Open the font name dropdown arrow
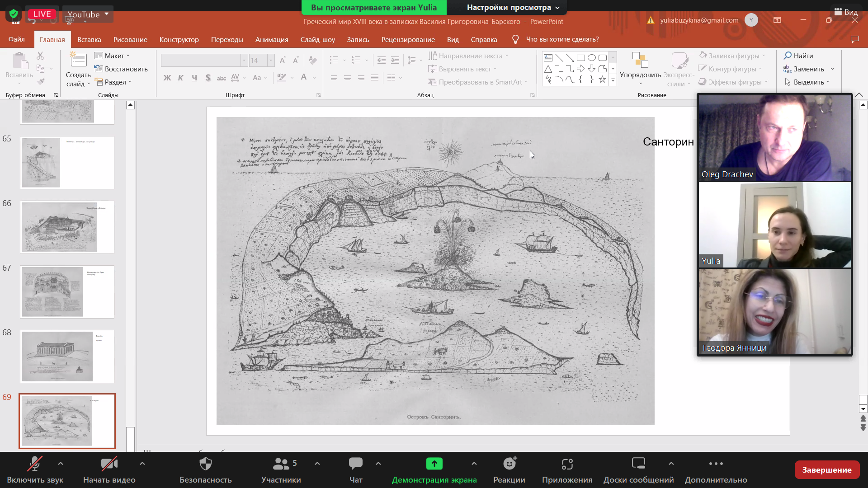This screenshot has width=868, height=488. [244, 60]
